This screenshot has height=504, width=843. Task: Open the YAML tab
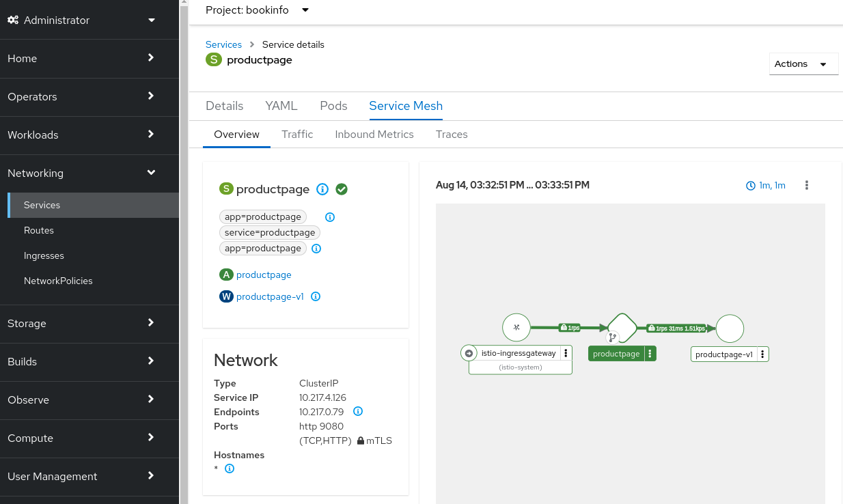coord(281,106)
